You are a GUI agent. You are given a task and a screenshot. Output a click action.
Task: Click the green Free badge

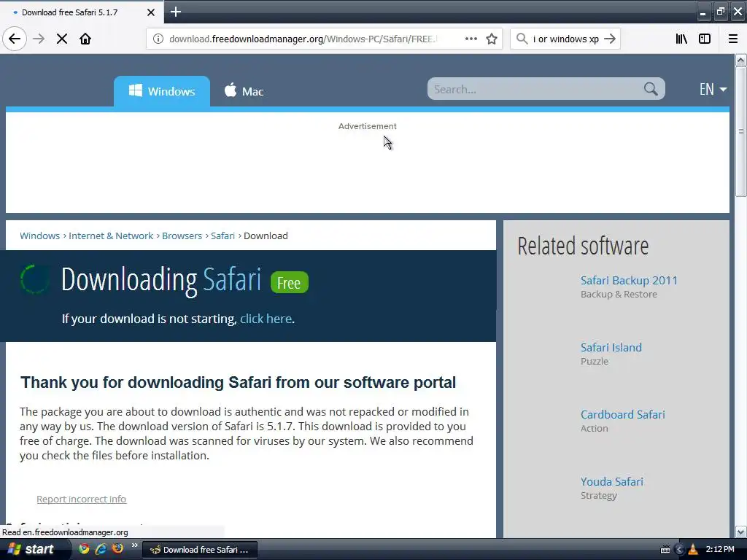click(289, 282)
